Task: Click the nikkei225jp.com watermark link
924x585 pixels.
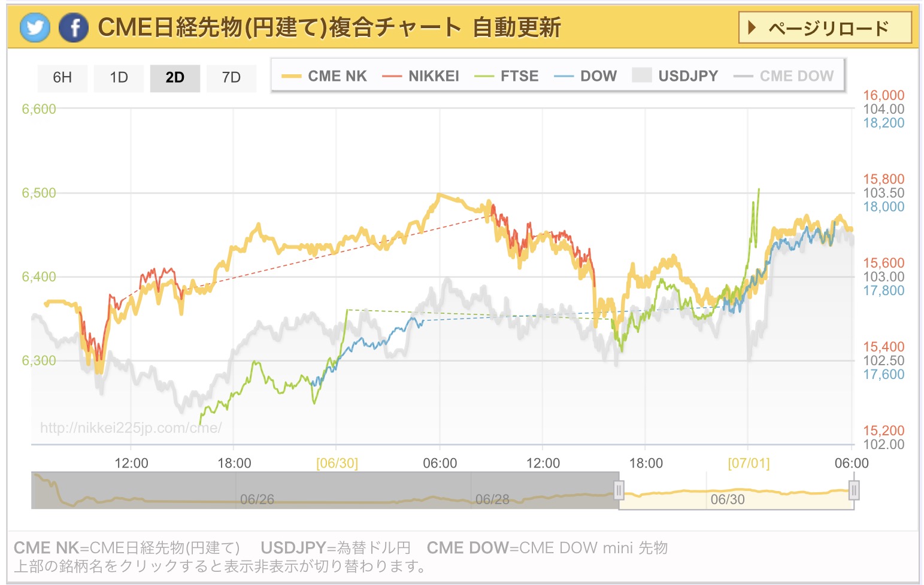Action: pyautogui.click(x=131, y=428)
